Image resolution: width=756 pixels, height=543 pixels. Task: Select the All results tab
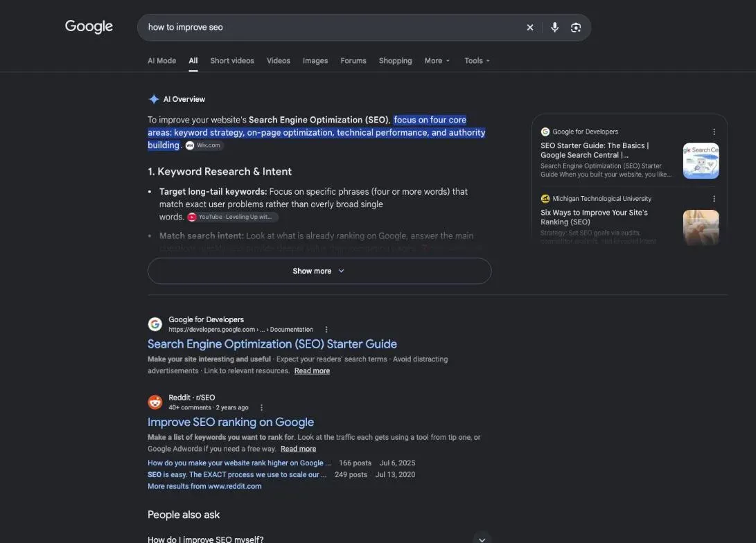tap(193, 61)
